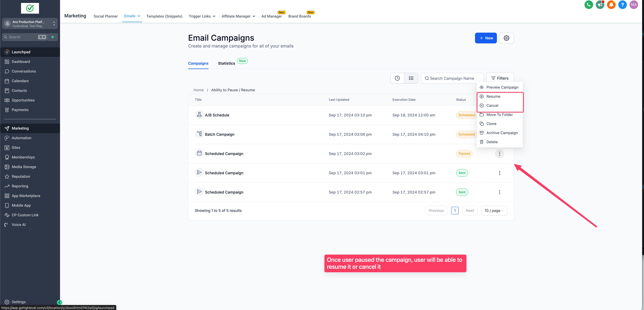The image size is (644, 310).
Task: Click the green phone call icon
Action: pos(589,5)
